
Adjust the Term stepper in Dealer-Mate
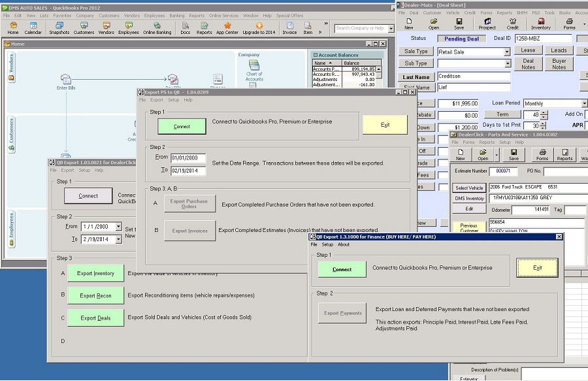tap(544, 115)
